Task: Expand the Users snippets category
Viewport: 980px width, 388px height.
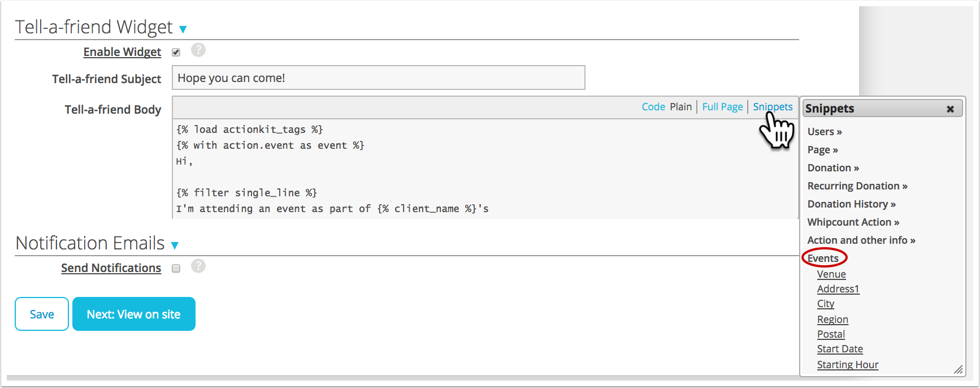Action: coord(824,132)
